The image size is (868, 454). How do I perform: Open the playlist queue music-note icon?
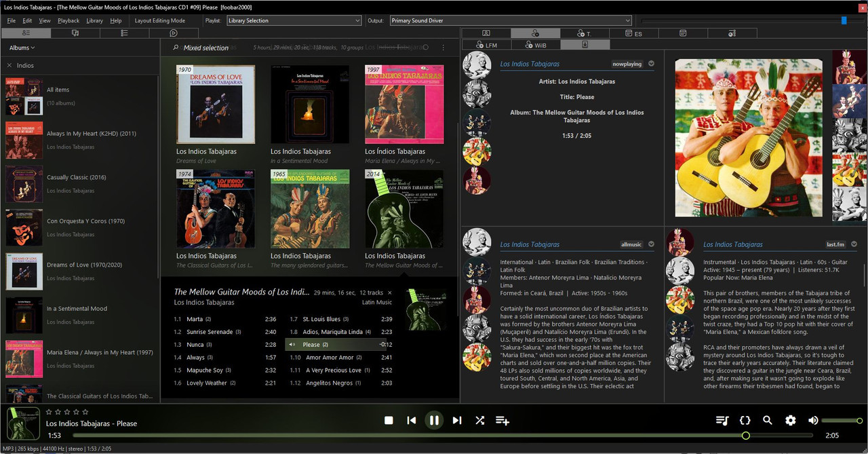click(x=722, y=420)
